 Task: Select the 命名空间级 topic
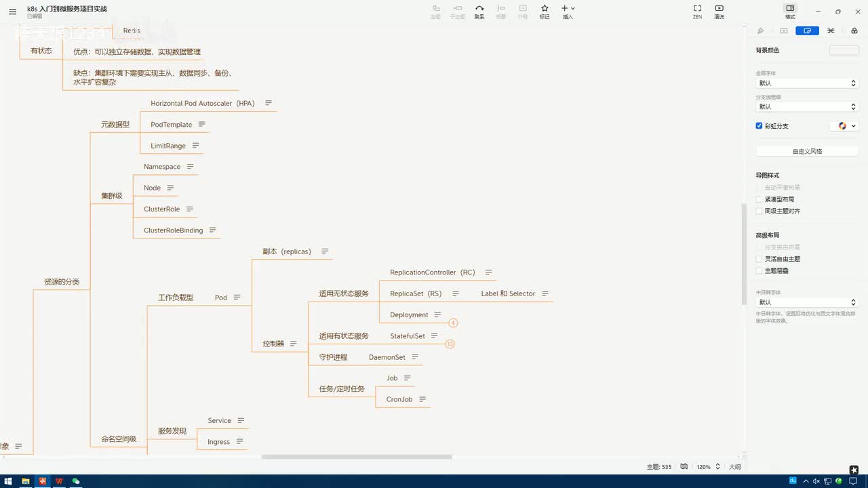[119, 439]
